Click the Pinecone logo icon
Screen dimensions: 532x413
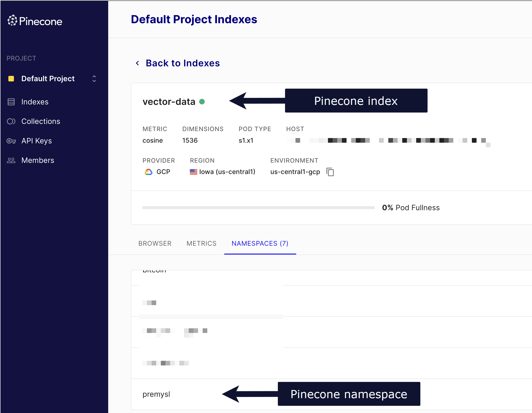(12, 20)
